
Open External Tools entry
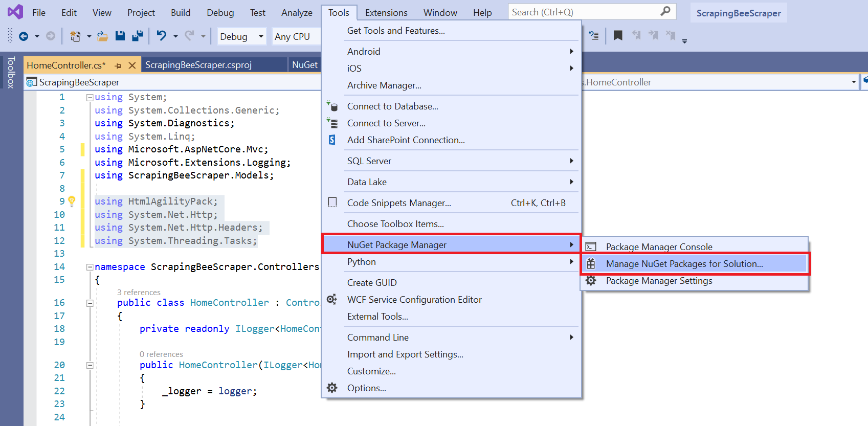point(452,317)
